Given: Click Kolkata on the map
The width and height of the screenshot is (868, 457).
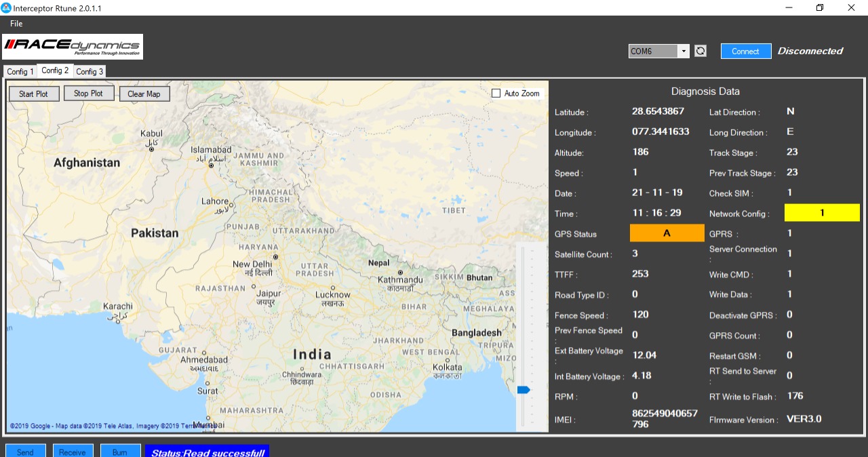Looking at the screenshot, I should pos(447,367).
